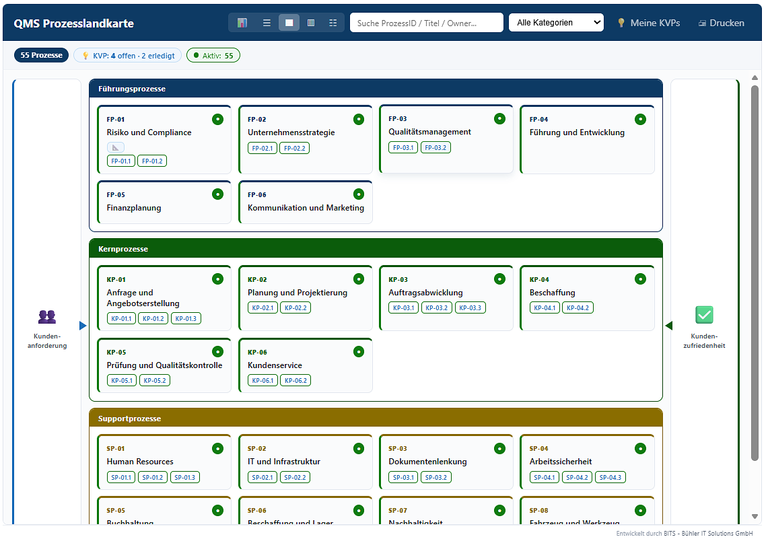Click the green arrow beside Kundenzufriedenheit
Image resolution: width=768 pixels, height=551 pixels.
click(x=669, y=326)
